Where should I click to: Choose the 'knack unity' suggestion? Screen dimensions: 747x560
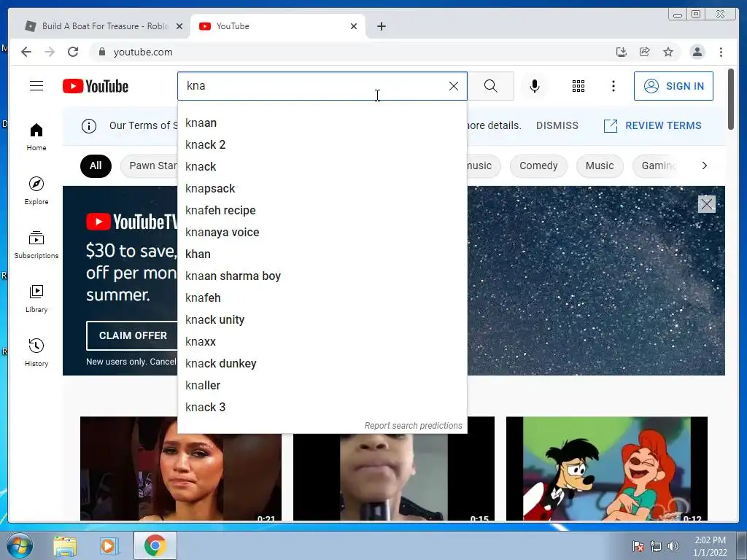point(322,320)
